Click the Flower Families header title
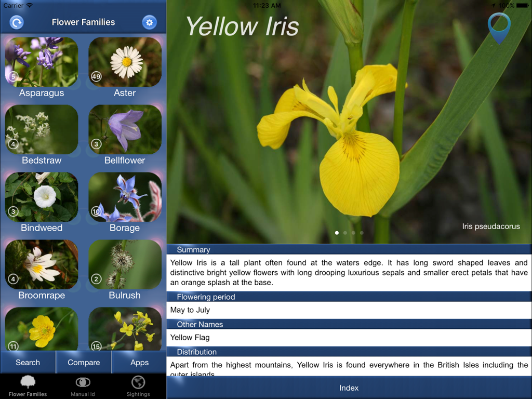532x399 pixels. point(83,22)
